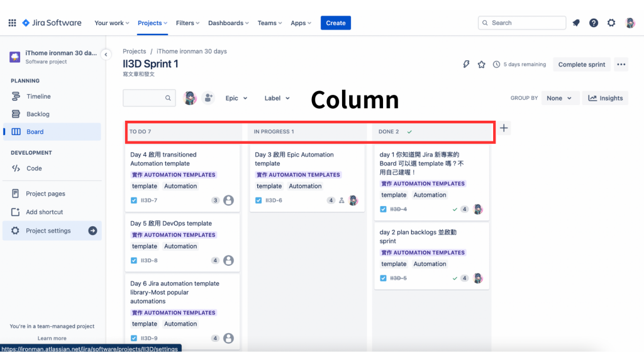The width and height of the screenshot is (644, 362).
Task: Follow the iThome ironman 30 days breadcrumb
Action: point(192,52)
